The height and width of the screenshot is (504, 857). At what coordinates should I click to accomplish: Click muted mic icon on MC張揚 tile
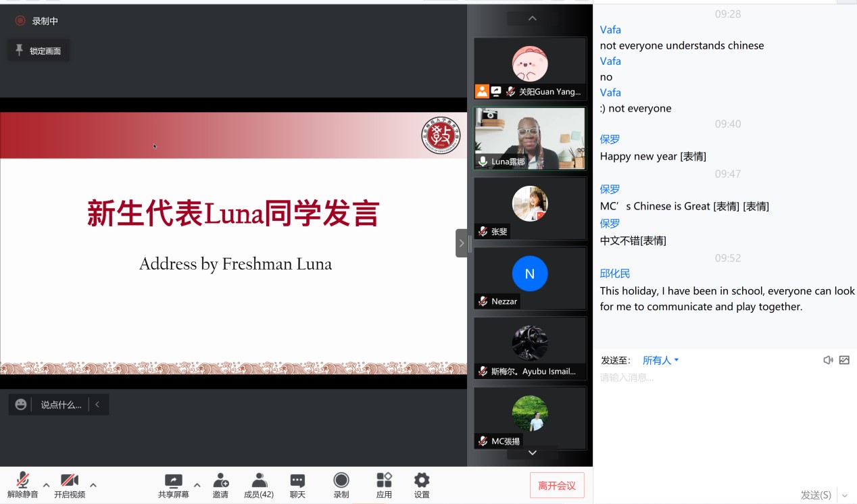[483, 441]
